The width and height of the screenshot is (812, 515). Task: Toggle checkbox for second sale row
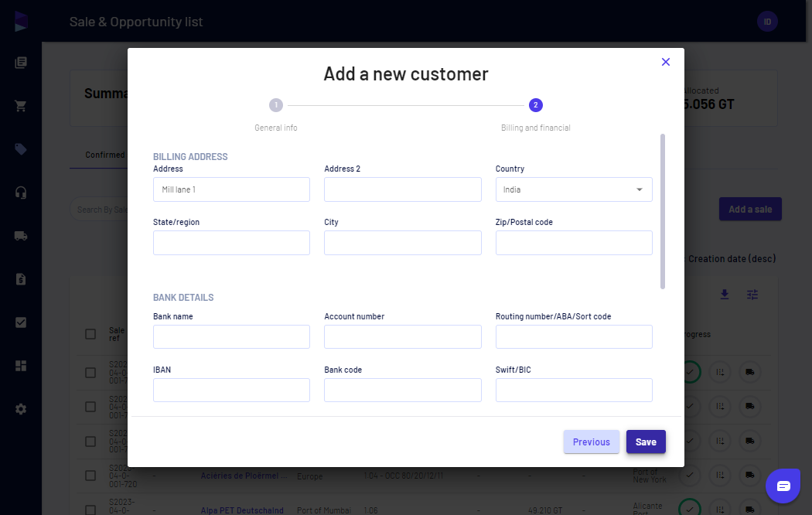[90, 407]
